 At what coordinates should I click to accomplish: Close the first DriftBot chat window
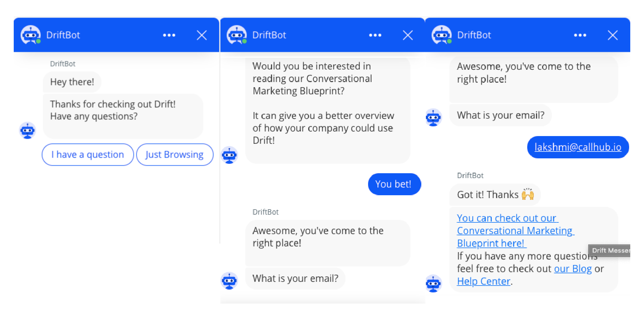(202, 35)
